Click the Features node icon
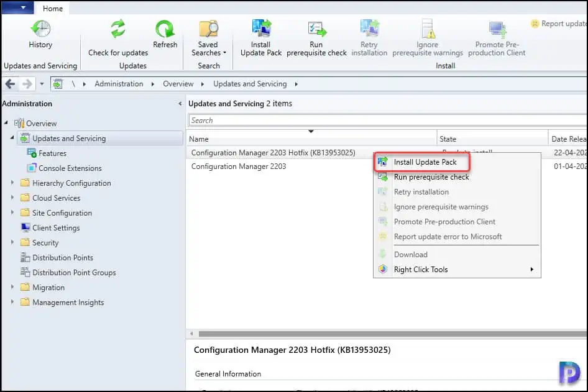 [32, 153]
